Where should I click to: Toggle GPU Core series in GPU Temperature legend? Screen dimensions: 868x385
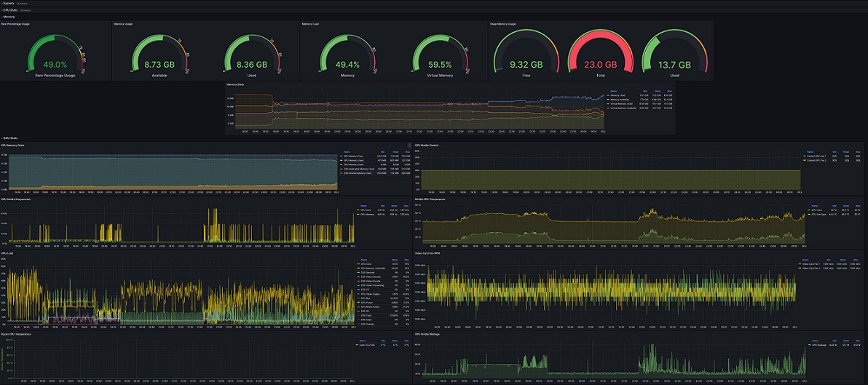tap(817, 210)
